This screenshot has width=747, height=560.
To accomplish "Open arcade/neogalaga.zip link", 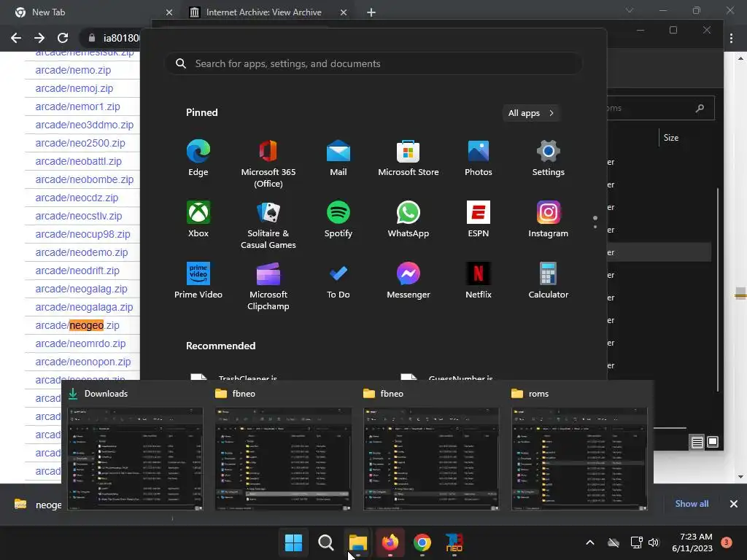I will click(84, 307).
